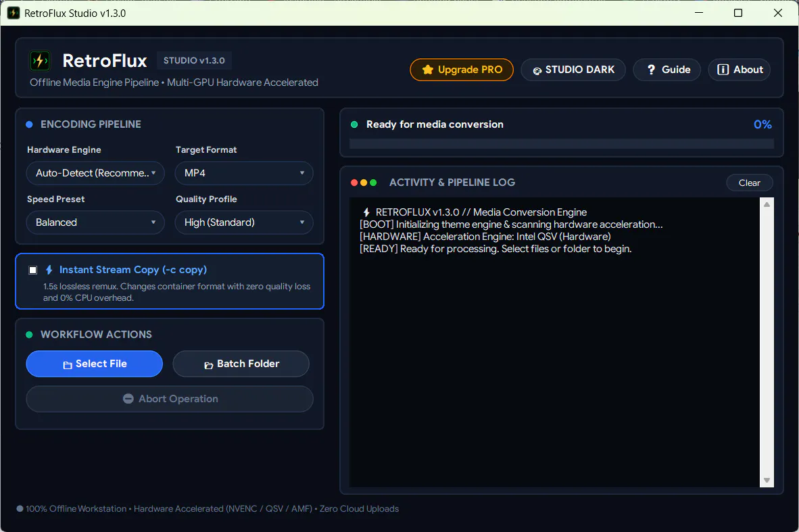
Task: Click the question mark icon next to Guide
Action: (651, 70)
